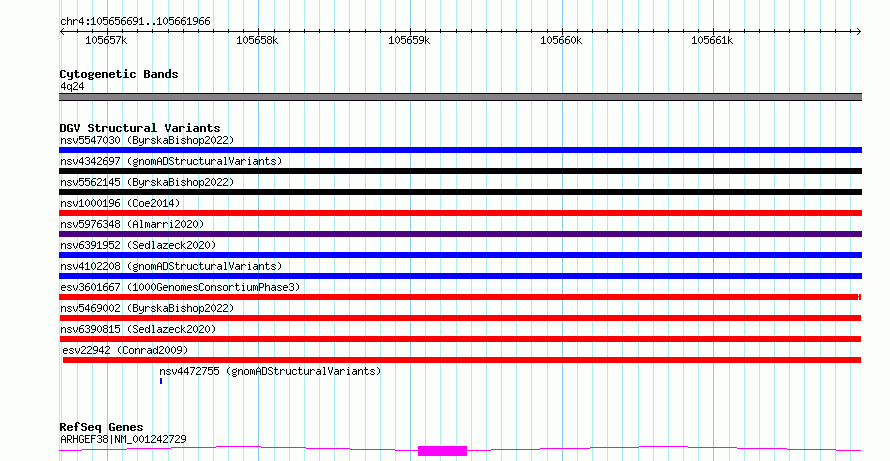The width and height of the screenshot is (890, 461).
Task: Open the esv3601667 (1000GenomesConsortiumPhase3) label
Action: (x=180, y=287)
